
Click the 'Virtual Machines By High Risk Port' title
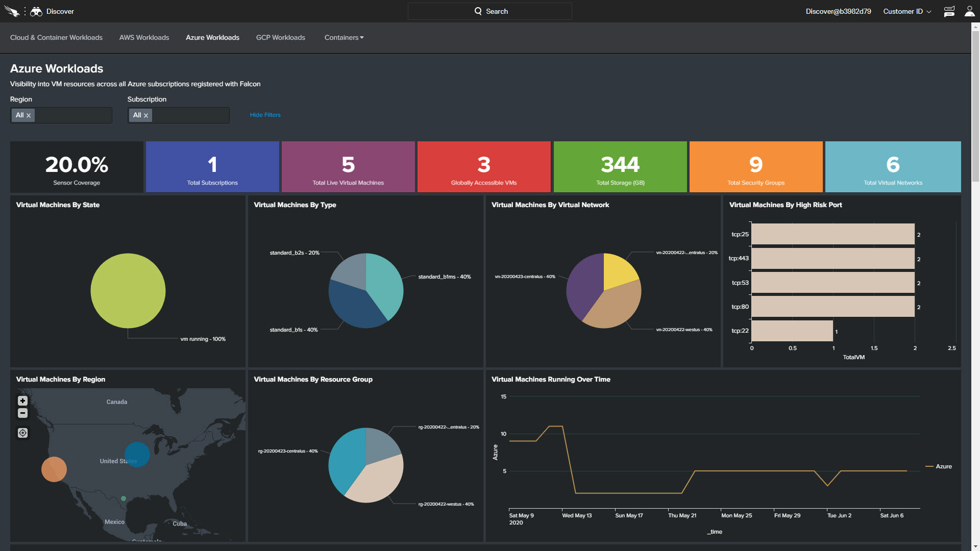click(x=786, y=205)
